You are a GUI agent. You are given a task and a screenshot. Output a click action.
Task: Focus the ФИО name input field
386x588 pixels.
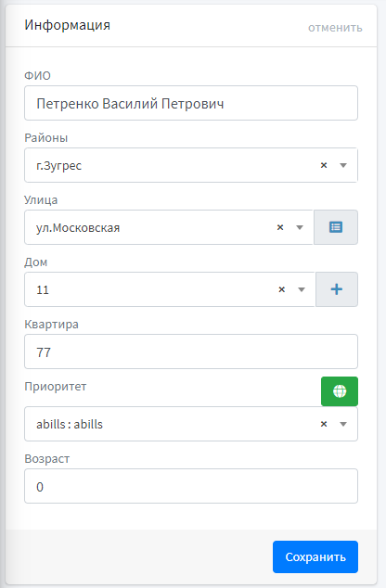(191, 103)
